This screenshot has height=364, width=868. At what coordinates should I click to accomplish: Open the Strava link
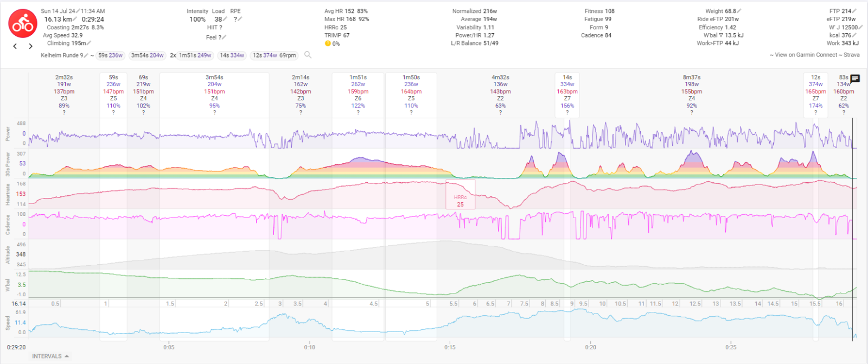click(851, 55)
